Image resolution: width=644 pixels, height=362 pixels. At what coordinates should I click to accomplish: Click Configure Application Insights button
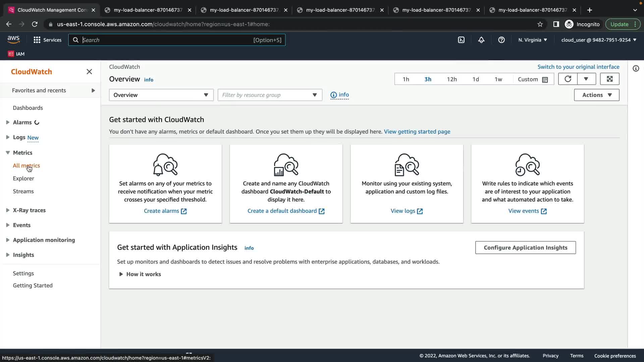(x=525, y=248)
